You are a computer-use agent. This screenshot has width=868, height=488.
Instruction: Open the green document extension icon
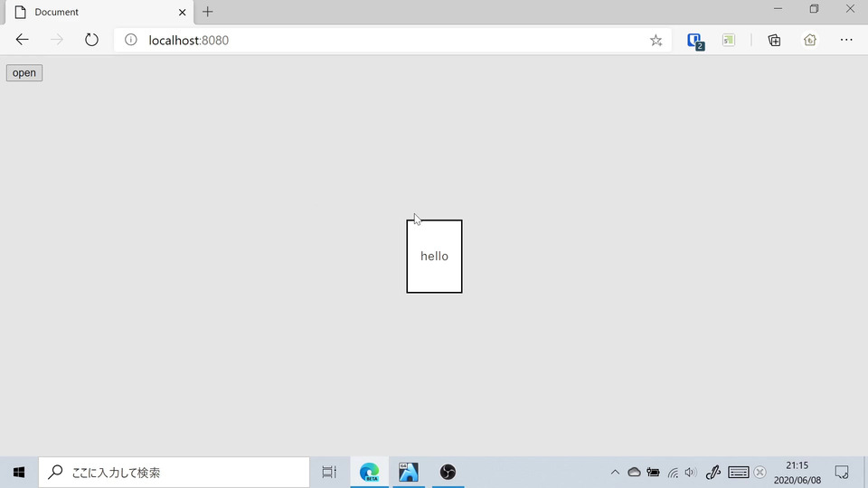(729, 40)
